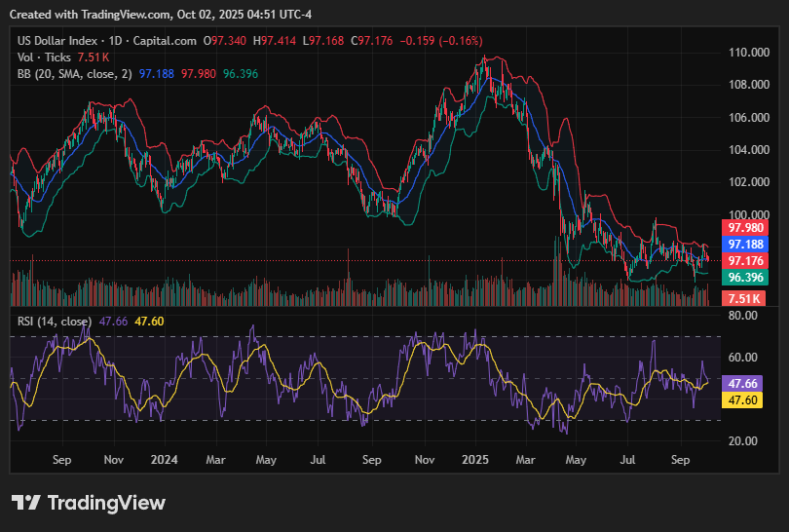The width and height of the screenshot is (789, 532).
Task: Click the yellow 47.60 RSI axis tag
Action: pos(743,399)
